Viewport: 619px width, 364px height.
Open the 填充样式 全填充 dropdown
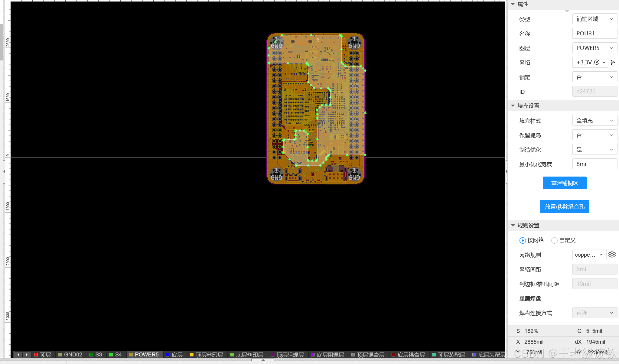point(595,121)
